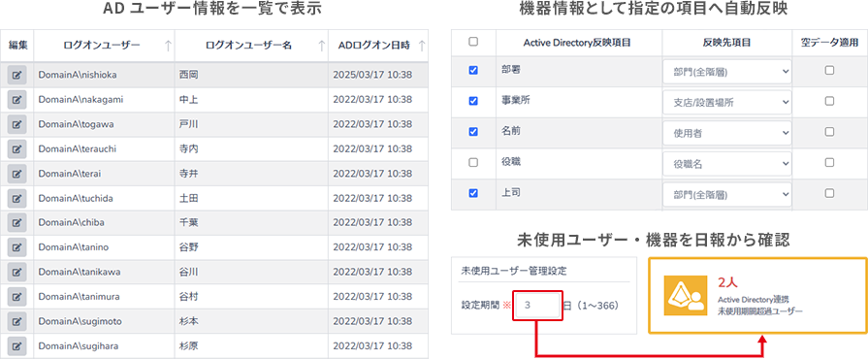Click the 設定期間 days input field

[x=538, y=306]
